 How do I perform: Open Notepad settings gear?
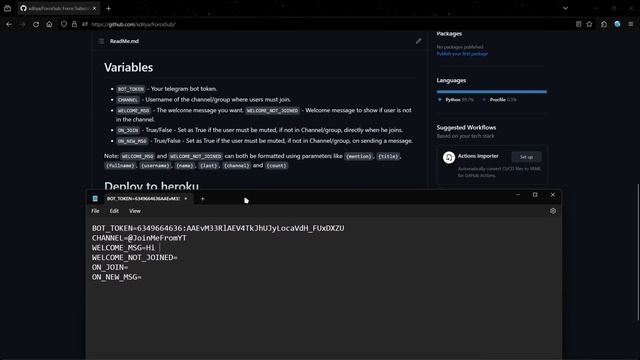[x=553, y=211]
